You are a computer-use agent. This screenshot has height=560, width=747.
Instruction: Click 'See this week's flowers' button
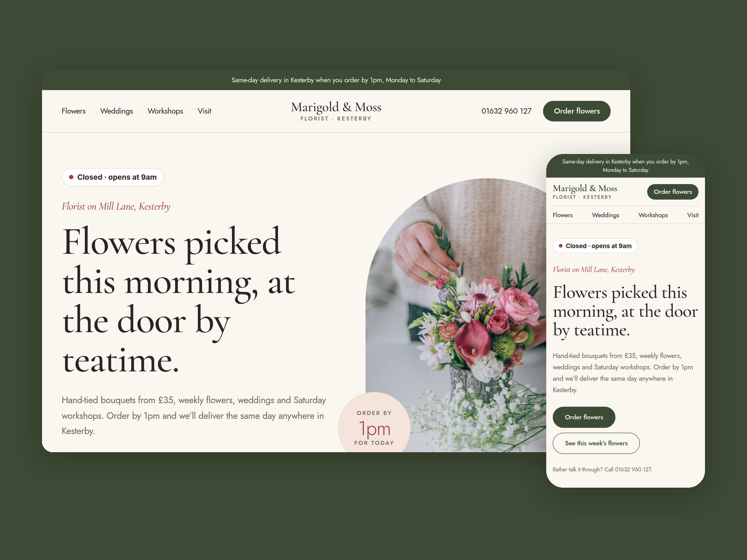[x=596, y=443]
